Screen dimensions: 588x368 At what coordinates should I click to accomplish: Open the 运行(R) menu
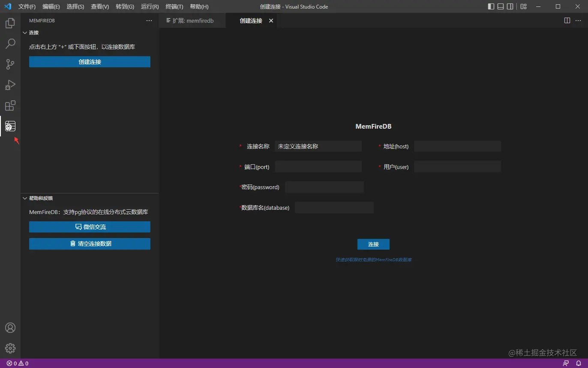150,7
